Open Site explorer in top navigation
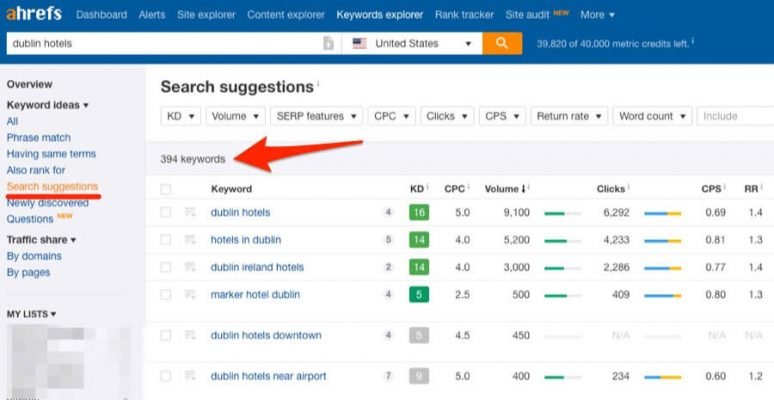The image size is (774, 400). click(x=206, y=15)
